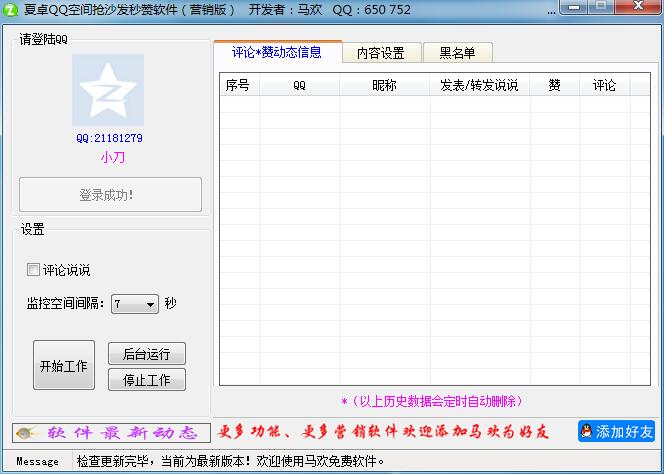Switch to the 评论*赞动态信息 tab
Image resolution: width=664 pixels, height=474 pixels.
point(277,52)
